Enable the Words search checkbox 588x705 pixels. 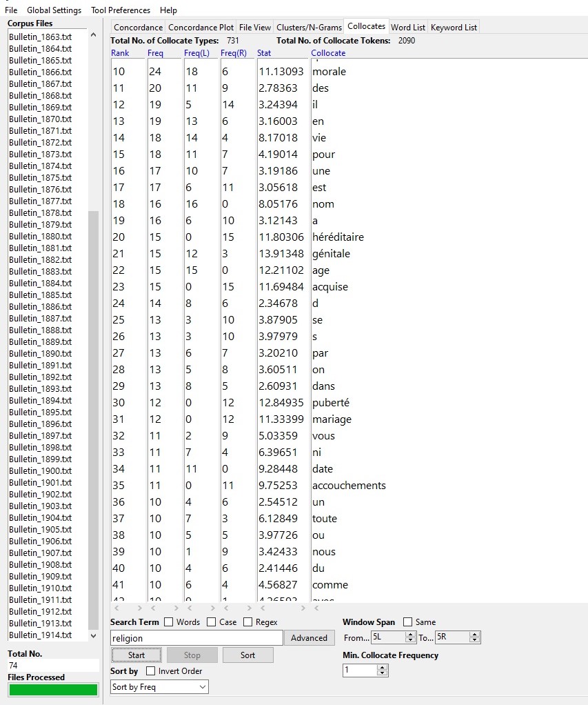pyautogui.click(x=169, y=622)
